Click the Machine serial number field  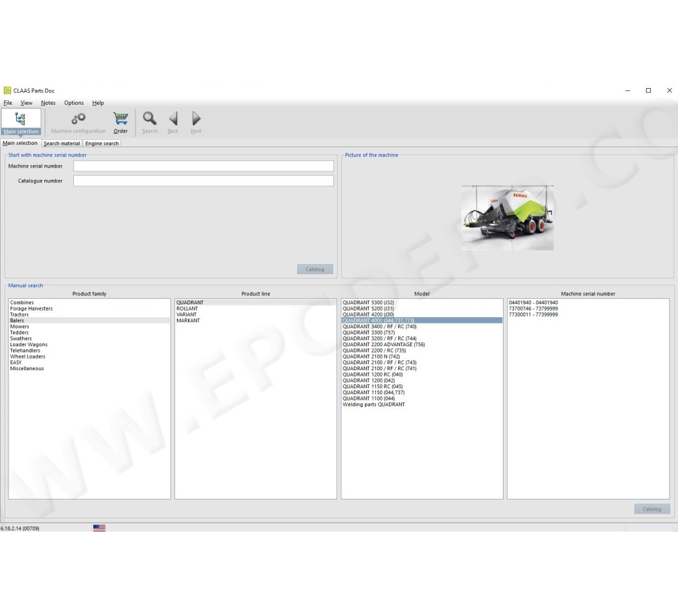pos(203,166)
